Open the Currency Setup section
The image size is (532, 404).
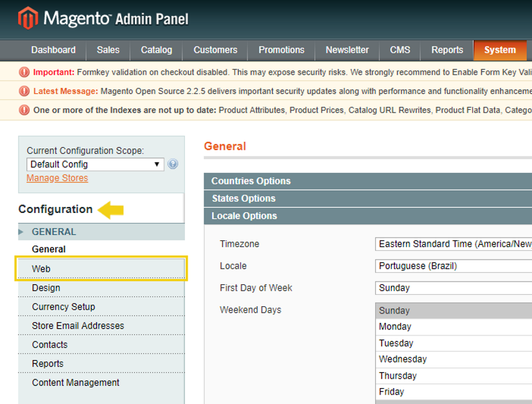coord(102,307)
